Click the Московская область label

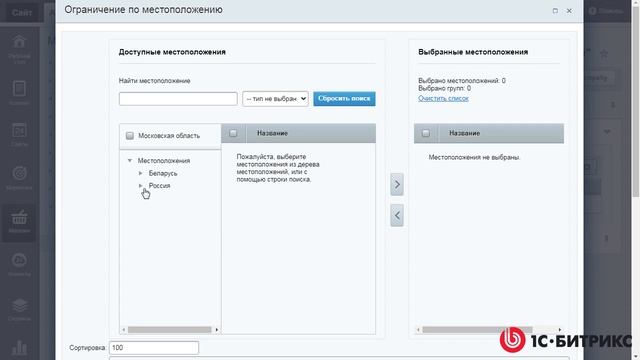tap(169, 136)
